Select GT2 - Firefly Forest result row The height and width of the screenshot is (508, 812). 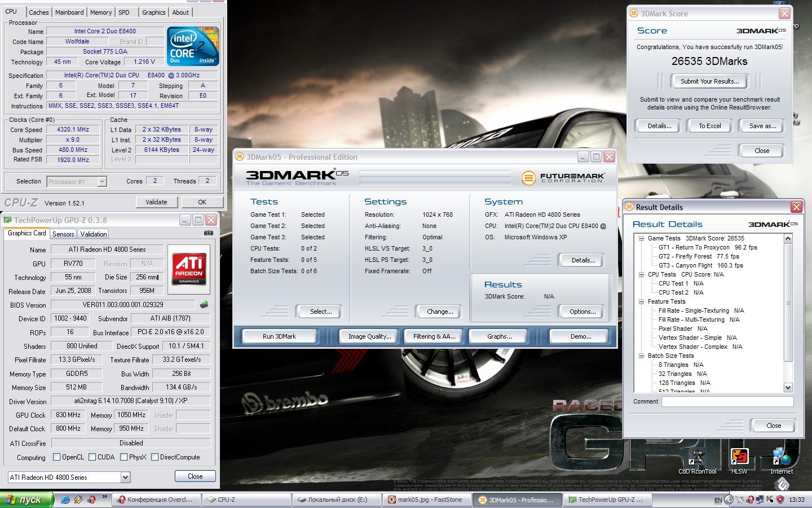pyautogui.click(x=699, y=256)
